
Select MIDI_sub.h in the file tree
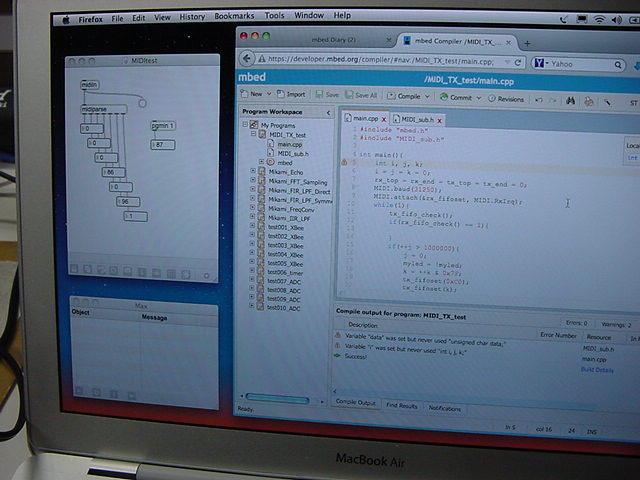pyautogui.click(x=293, y=153)
